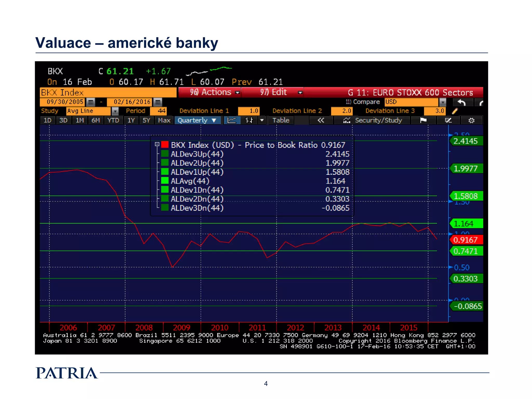
Task: Open chart settings gear icon
Action: coord(471,120)
